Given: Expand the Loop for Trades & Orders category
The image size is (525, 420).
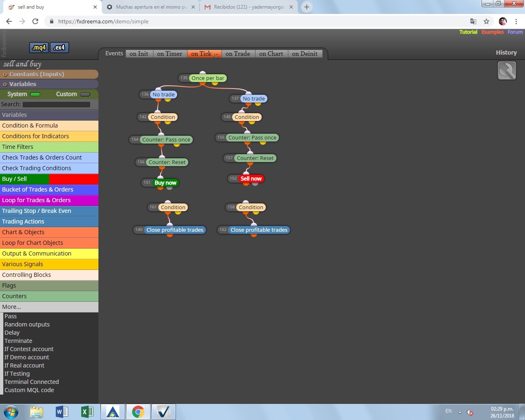Looking at the screenshot, I should pyautogui.click(x=49, y=200).
